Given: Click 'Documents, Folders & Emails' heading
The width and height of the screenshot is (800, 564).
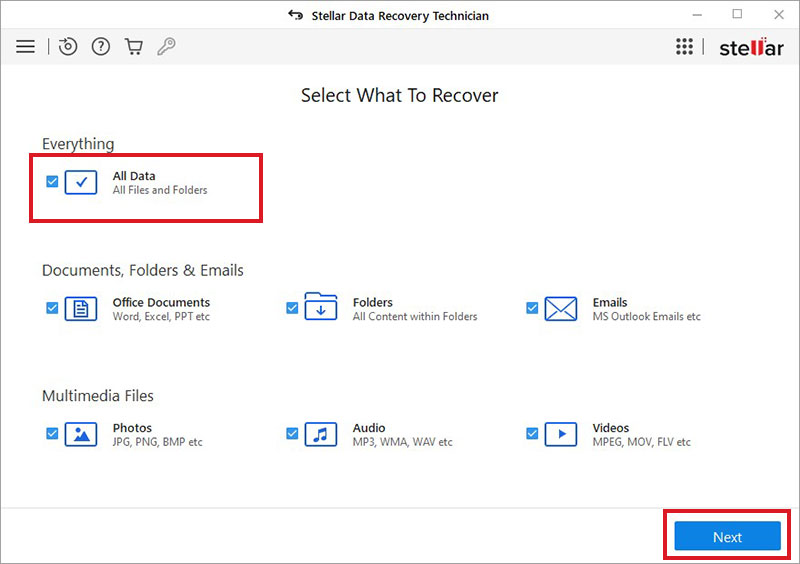Looking at the screenshot, I should click(x=143, y=271).
